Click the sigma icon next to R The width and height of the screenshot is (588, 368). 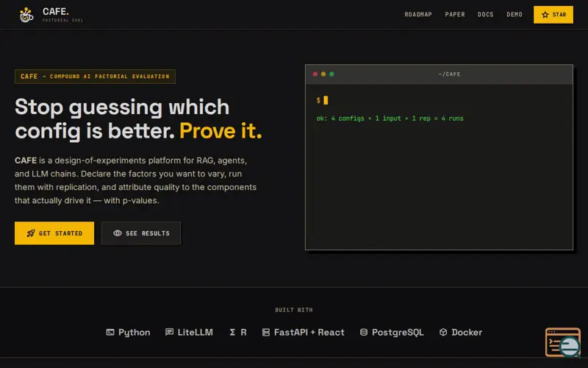pos(232,333)
